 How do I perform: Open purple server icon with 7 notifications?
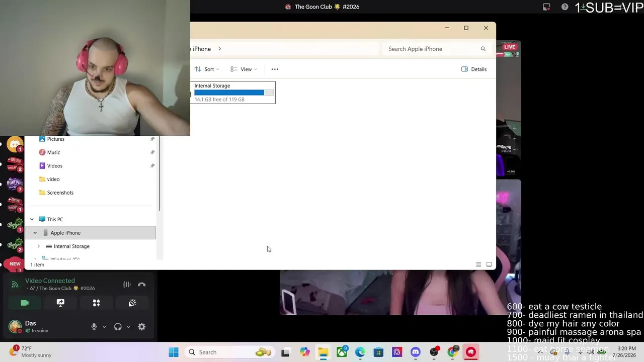(x=15, y=184)
